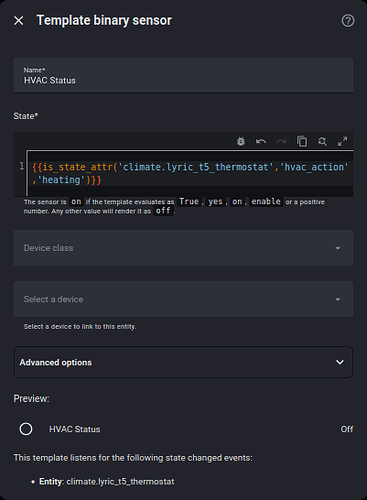Click inside the State template code area
Screen dimensions: 367x500
coord(190,173)
